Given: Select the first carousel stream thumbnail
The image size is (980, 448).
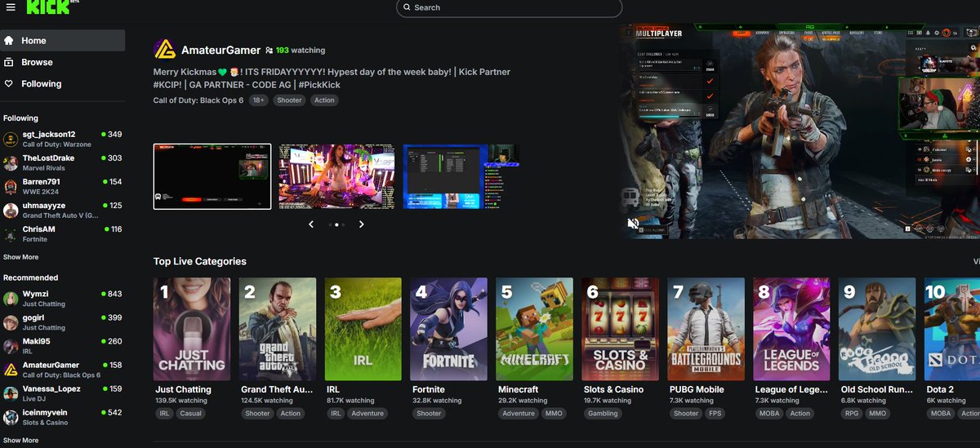Looking at the screenshot, I should point(212,176).
